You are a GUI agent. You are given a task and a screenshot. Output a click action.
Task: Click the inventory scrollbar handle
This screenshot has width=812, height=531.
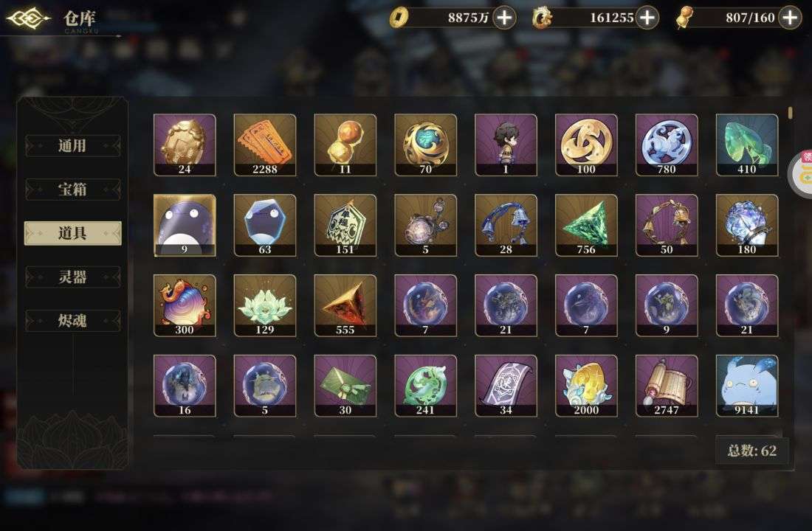pyautogui.click(x=791, y=112)
